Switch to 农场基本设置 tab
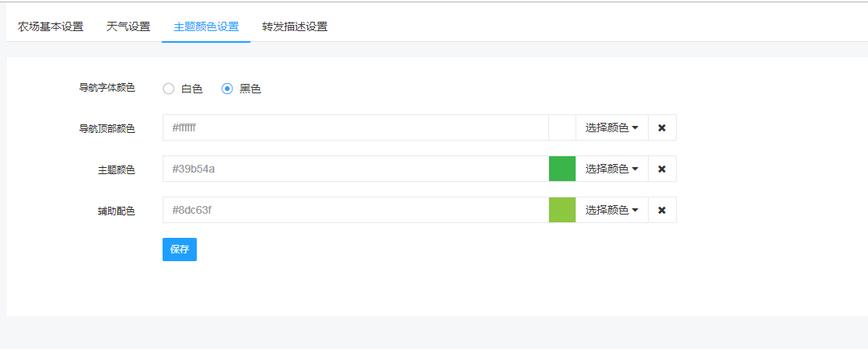868x349 pixels. 51,26
